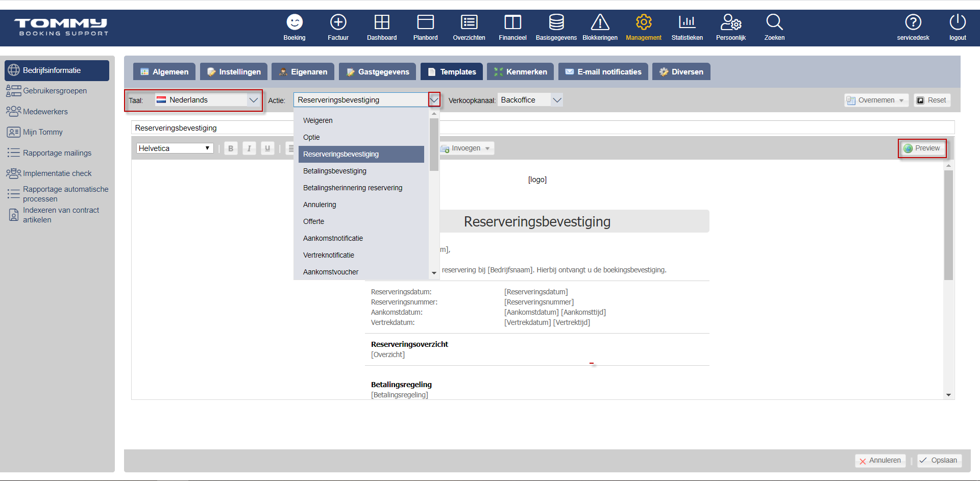980x481 pixels.
Task: Switch to the Diversen tab
Action: 681,72
